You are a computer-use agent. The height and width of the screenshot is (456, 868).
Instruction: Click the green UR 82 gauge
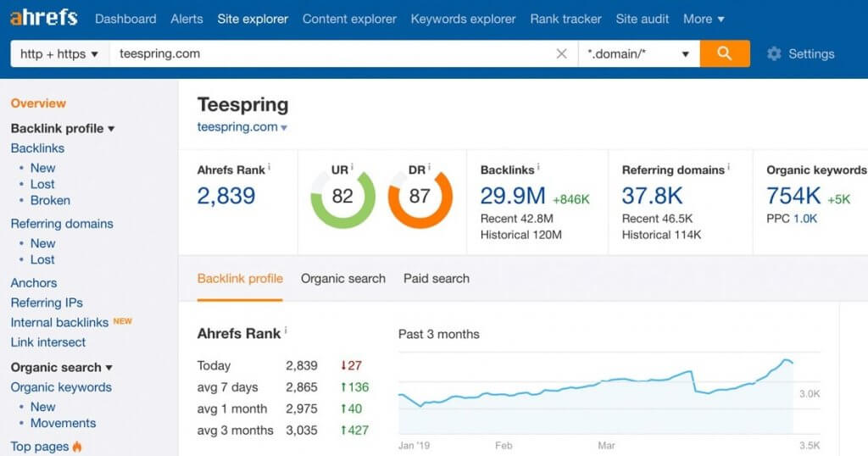(342, 197)
